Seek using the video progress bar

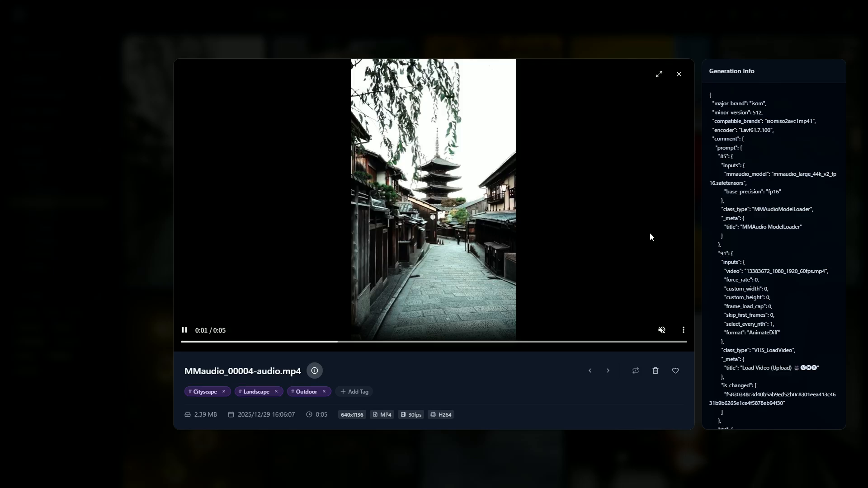click(x=434, y=341)
